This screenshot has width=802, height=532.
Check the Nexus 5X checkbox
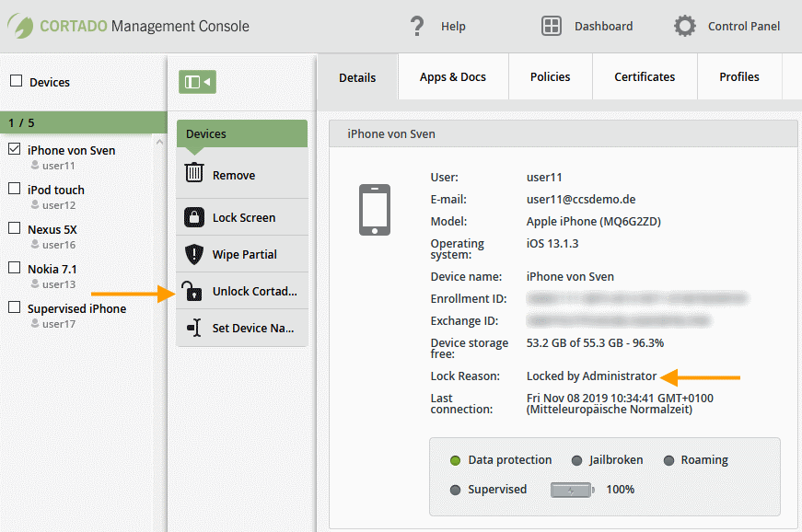pyautogui.click(x=15, y=228)
